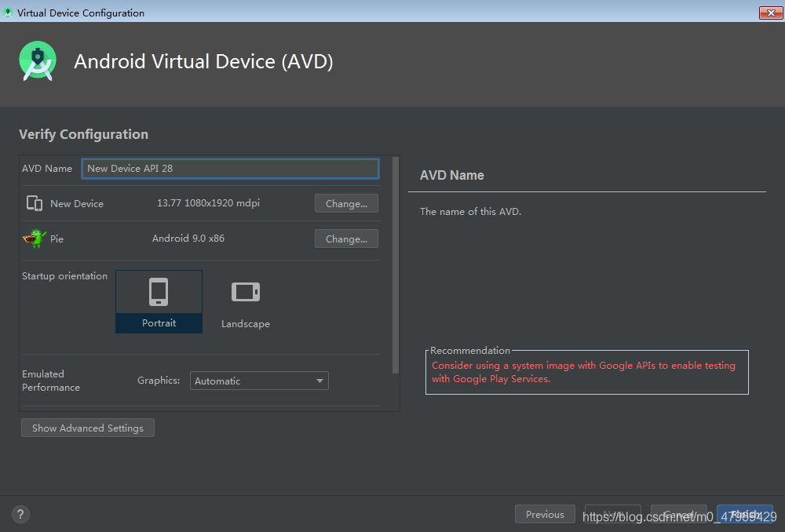Go back with the Previous button
785x532 pixels.
pyautogui.click(x=545, y=514)
